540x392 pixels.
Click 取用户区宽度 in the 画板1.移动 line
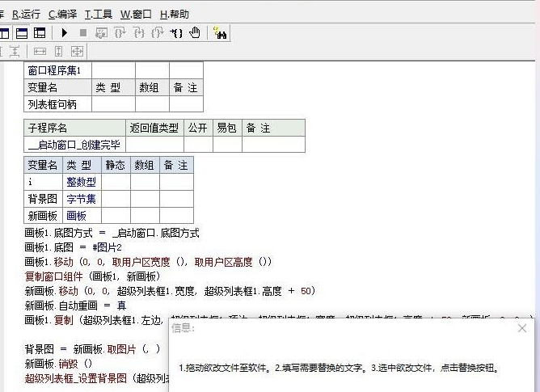tap(141, 262)
